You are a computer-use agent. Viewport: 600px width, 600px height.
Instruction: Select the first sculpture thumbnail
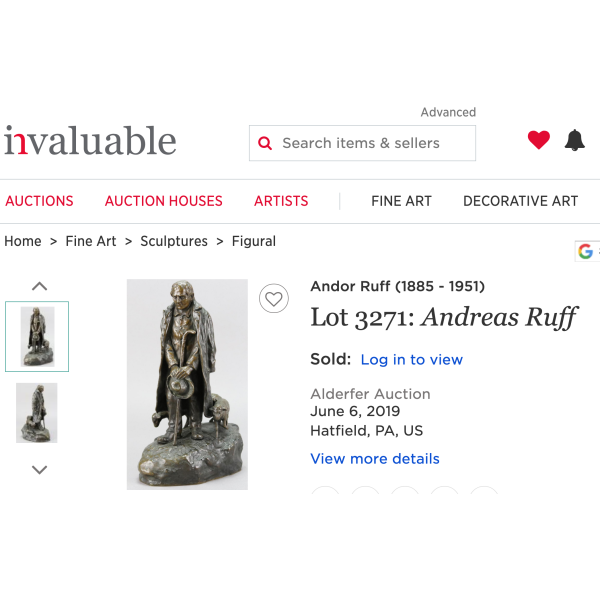(37, 336)
